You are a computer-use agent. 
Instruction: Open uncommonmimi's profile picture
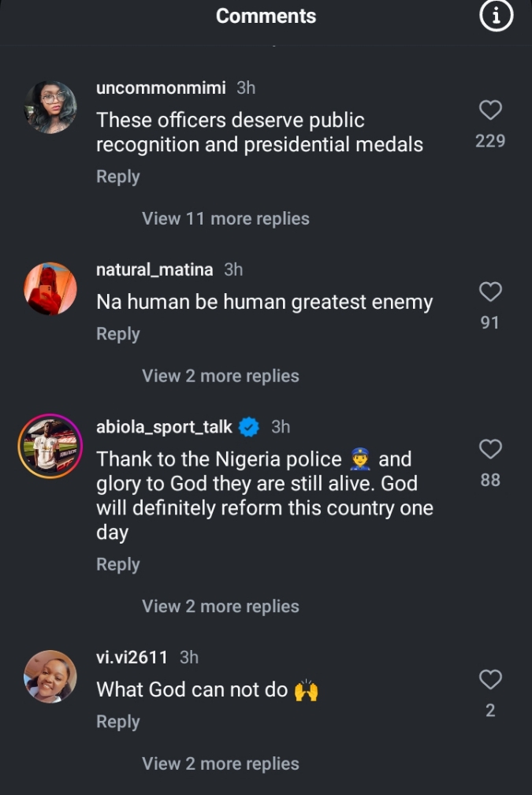tap(50, 107)
